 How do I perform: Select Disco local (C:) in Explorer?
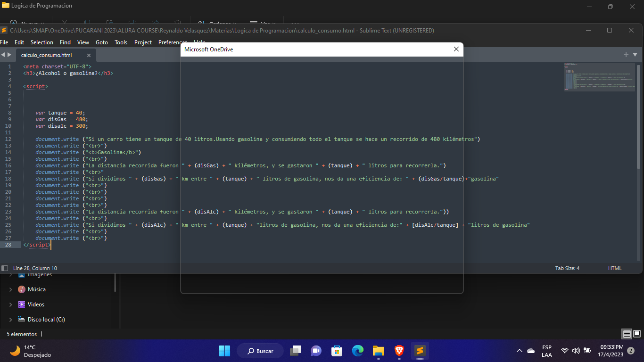tap(41, 320)
